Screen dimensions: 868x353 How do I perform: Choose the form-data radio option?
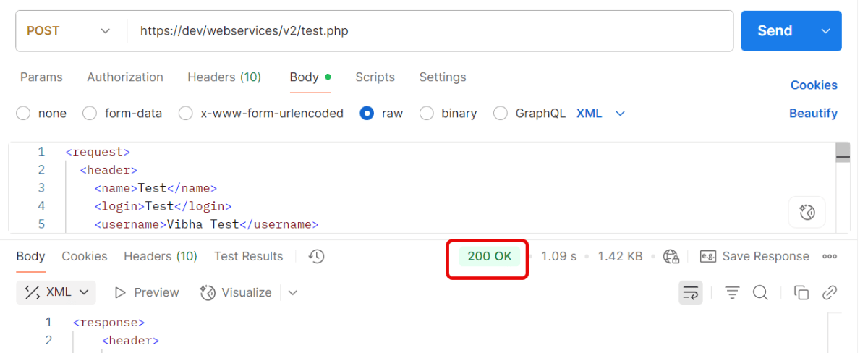(x=90, y=114)
